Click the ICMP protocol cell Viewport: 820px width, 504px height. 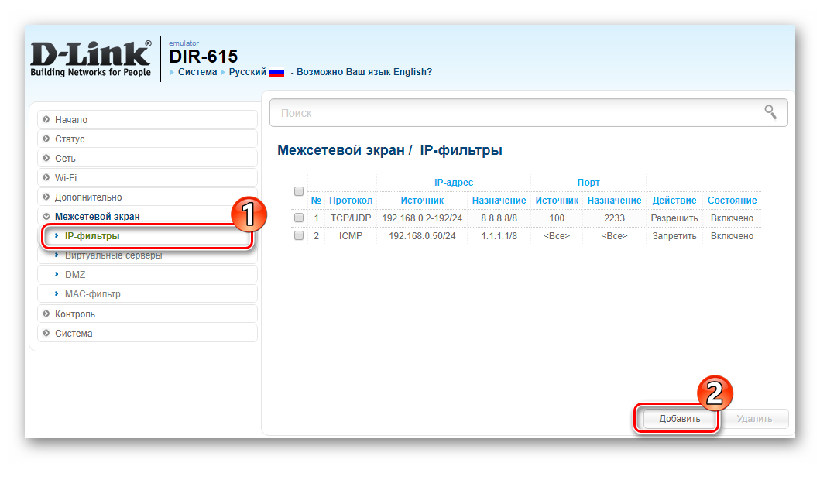[351, 236]
